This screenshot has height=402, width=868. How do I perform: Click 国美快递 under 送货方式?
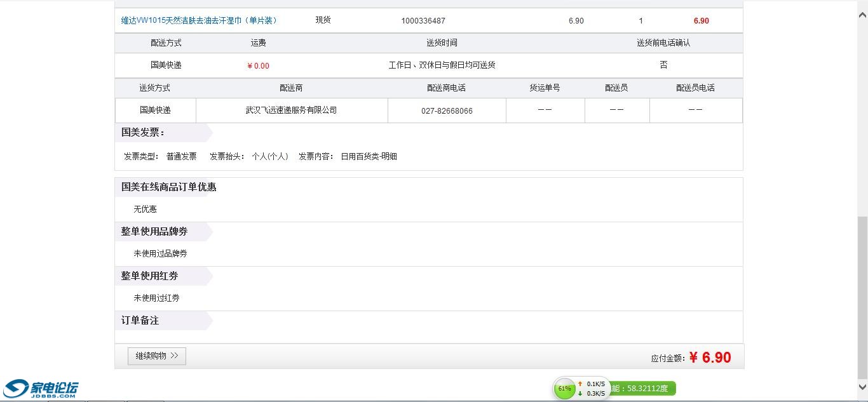[155, 111]
